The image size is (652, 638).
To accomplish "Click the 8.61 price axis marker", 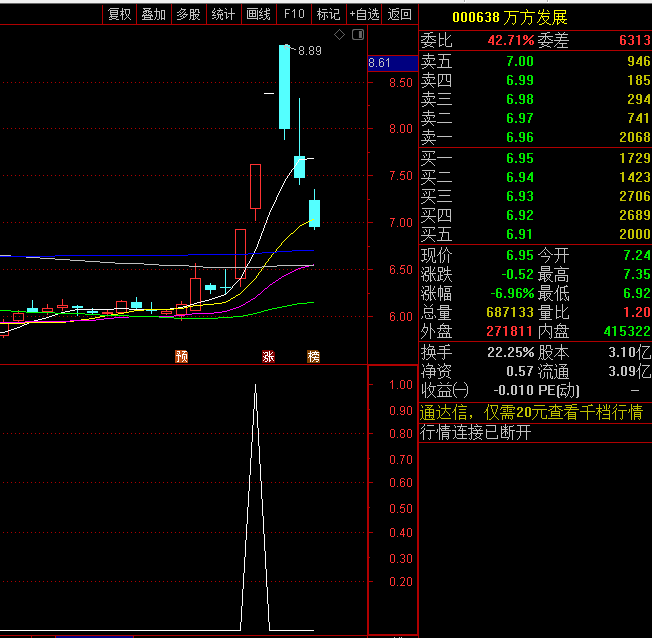I will 393,63.
